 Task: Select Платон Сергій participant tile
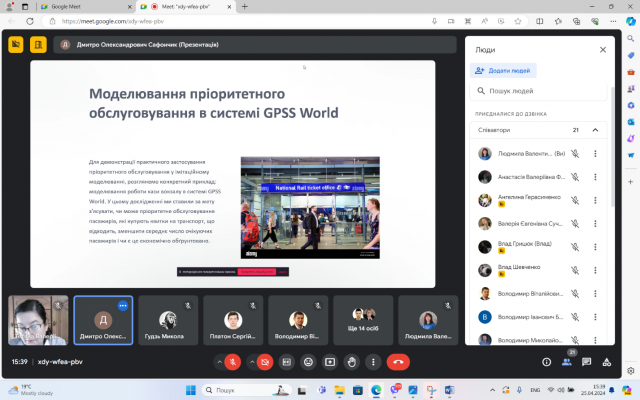231,319
